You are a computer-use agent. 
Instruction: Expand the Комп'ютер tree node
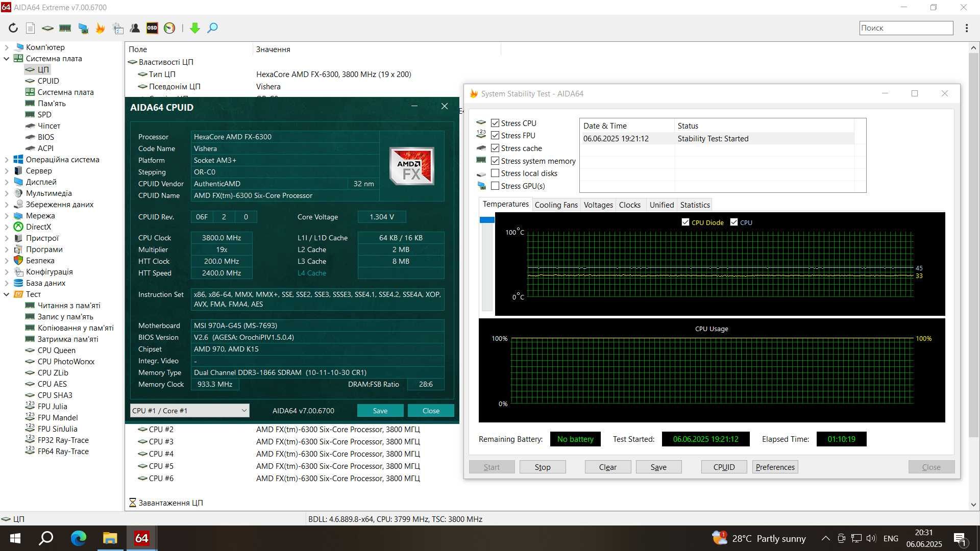pyautogui.click(x=7, y=47)
